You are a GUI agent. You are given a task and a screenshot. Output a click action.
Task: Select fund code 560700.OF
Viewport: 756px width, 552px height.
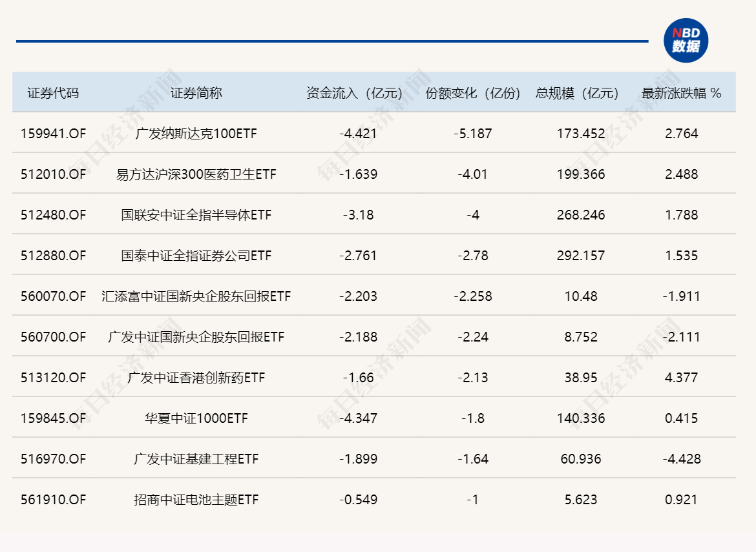tap(54, 337)
